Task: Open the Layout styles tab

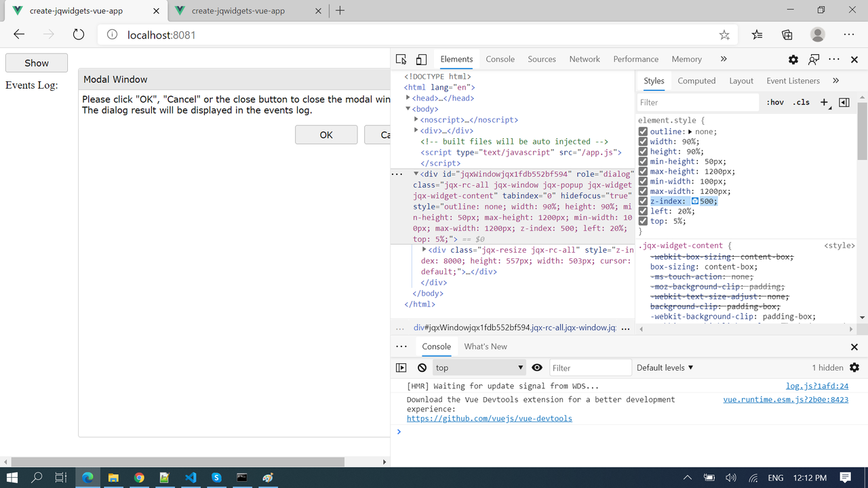Action: pyautogui.click(x=741, y=81)
